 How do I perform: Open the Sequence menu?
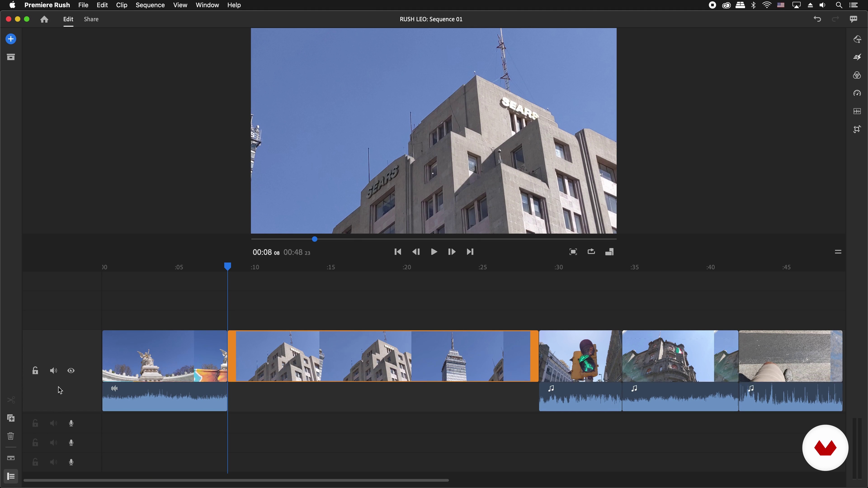(150, 5)
